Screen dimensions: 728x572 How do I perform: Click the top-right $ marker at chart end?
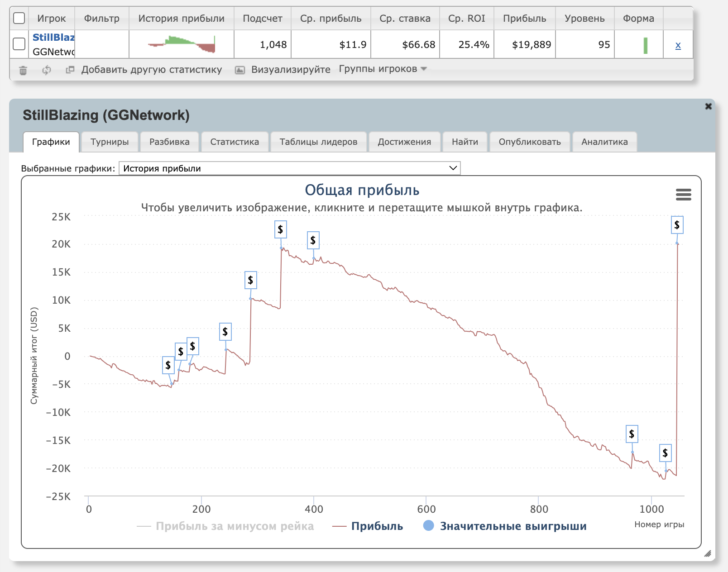[677, 225]
